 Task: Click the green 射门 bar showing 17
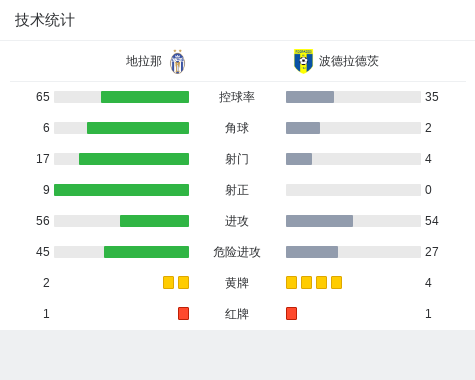pos(134,159)
